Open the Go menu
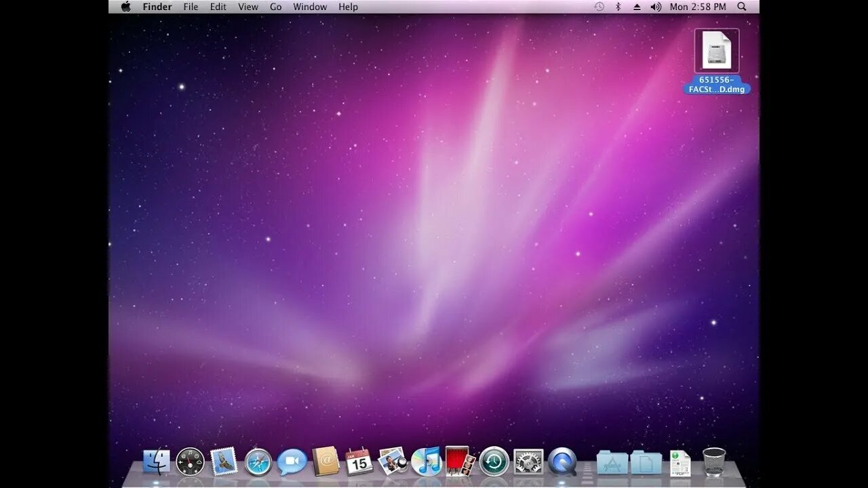Viewport: 868px width, 488px height. (x=276, y=7)
